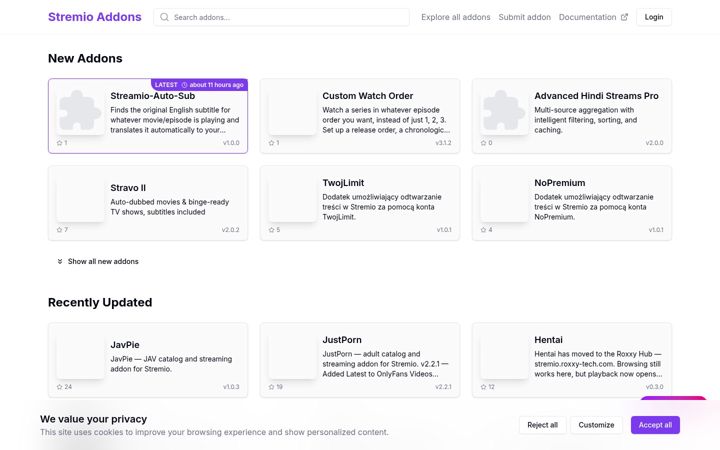
Task: Open the Stremio Addons home logo
Action: click(x=95, y=17)
